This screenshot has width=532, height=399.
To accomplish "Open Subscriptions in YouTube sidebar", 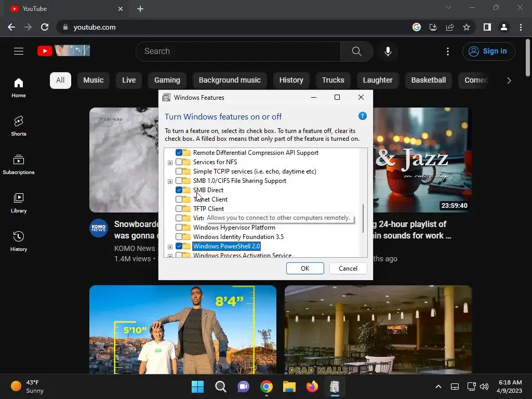I will click(x=19, y=164).
